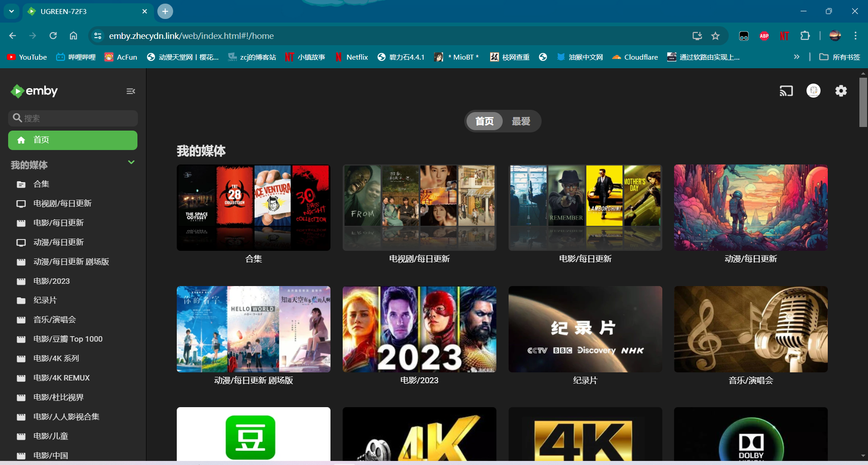Open the user profile avatar
Image resolution: width=868 pixels, height=465 pixels.
[x=813, y=91]
